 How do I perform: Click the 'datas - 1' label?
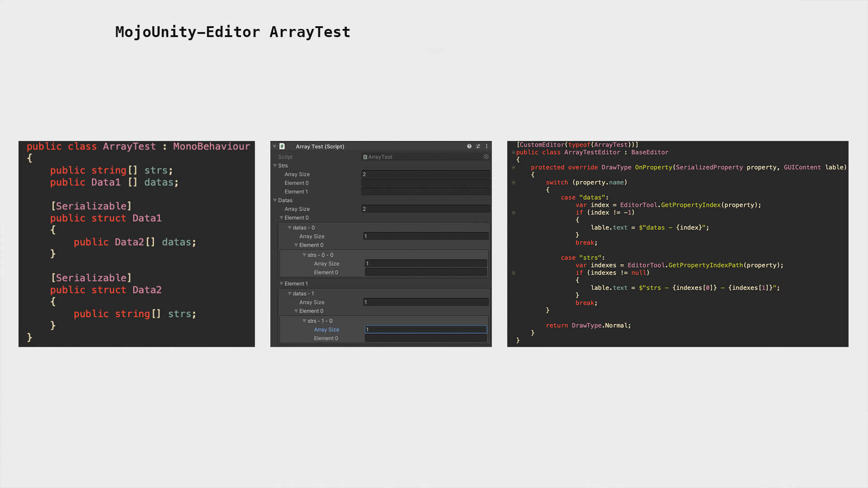303,294
